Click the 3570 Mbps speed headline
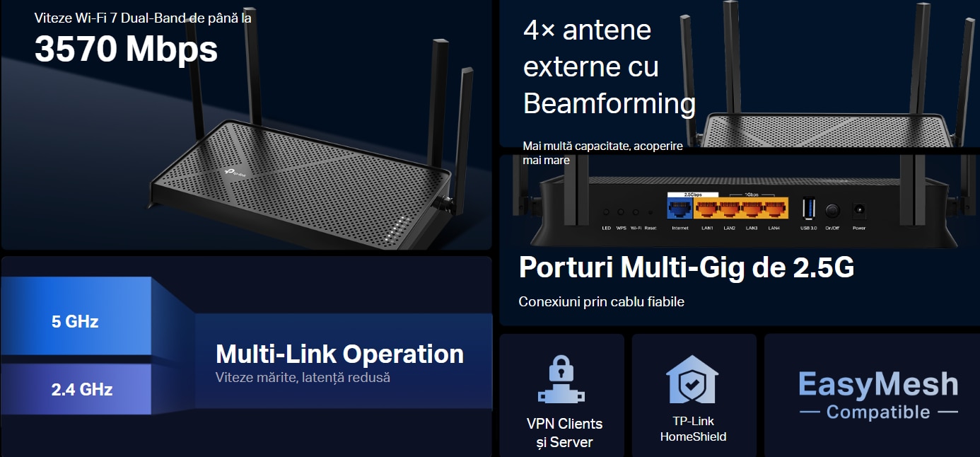This screenshot has width=980, height=457. pos(126,49)
